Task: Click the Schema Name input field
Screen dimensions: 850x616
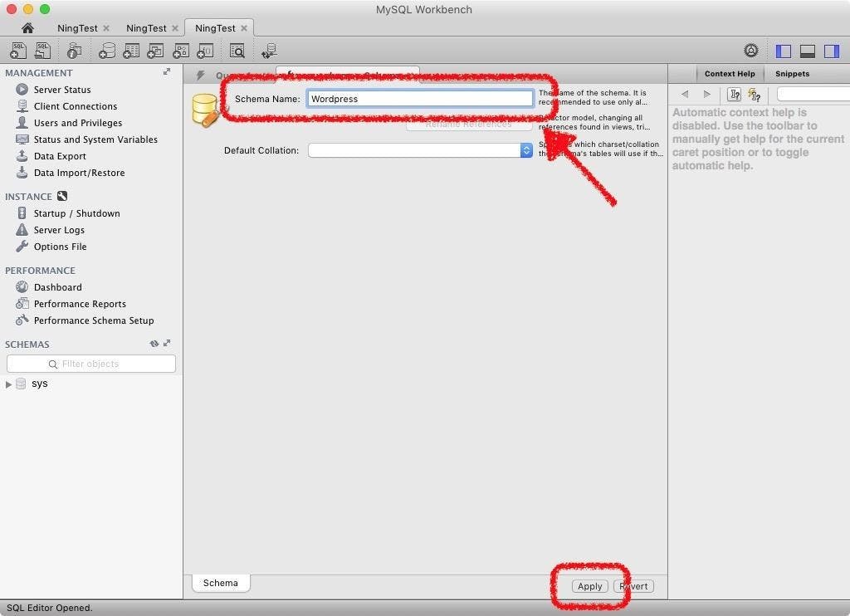Action: click(x=420, y=99)
